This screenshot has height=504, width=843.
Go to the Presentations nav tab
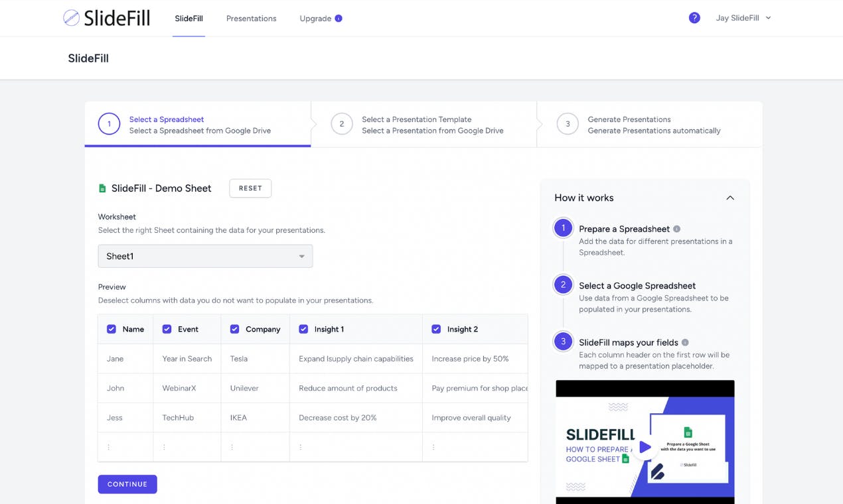[251, 19]
